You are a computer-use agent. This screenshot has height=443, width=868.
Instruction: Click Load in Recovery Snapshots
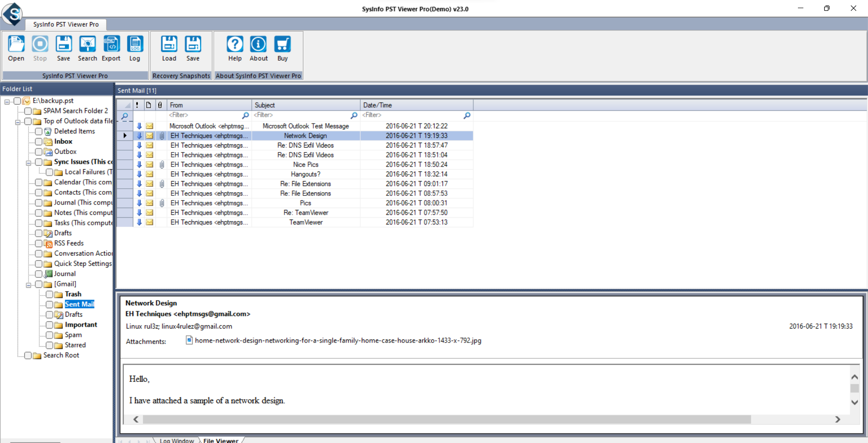169,44
